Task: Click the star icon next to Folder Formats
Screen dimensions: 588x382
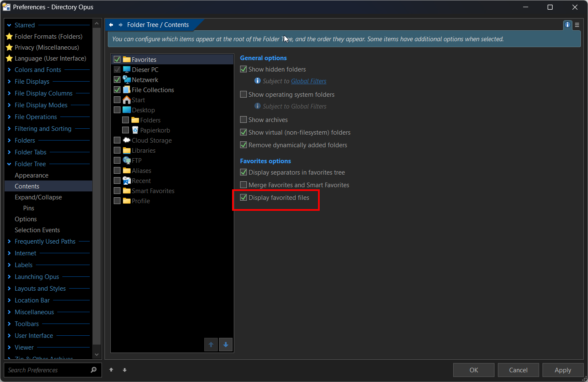Action: point(9,37)
